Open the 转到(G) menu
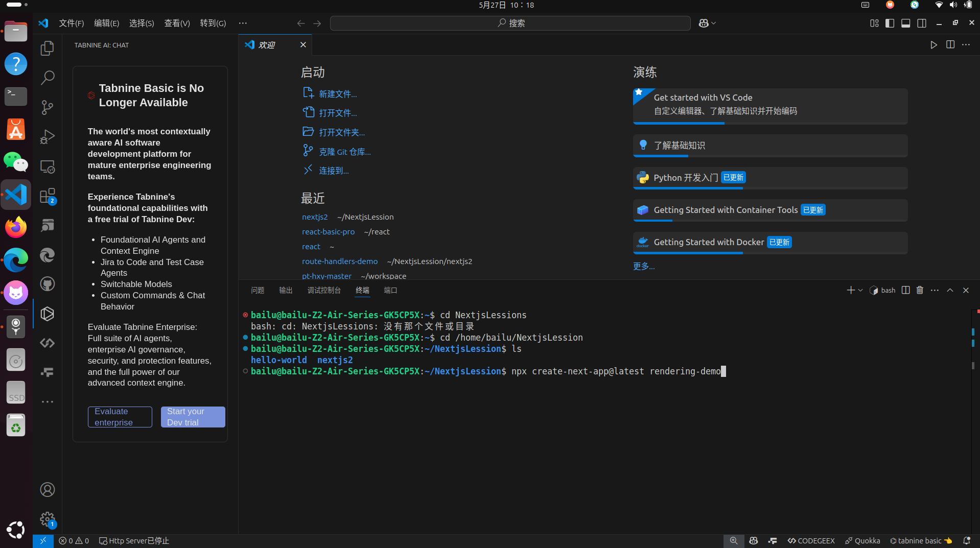This screenshot has height=548, width=980. click(x=213, y=23)
